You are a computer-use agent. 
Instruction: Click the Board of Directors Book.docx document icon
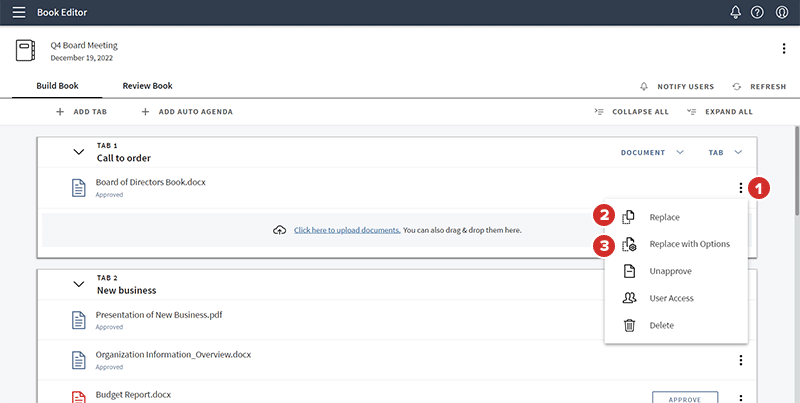pos(79,187)
